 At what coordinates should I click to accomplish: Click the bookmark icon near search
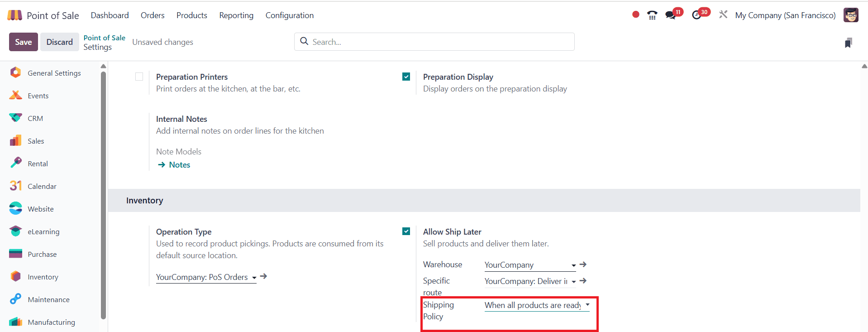pyautogui.click(x=849, y=43)
